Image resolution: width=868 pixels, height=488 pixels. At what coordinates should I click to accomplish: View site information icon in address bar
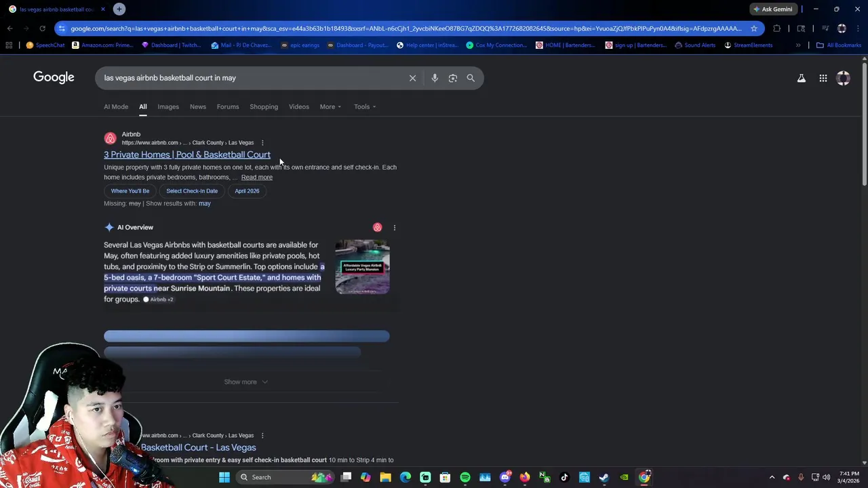coord(62,28)
